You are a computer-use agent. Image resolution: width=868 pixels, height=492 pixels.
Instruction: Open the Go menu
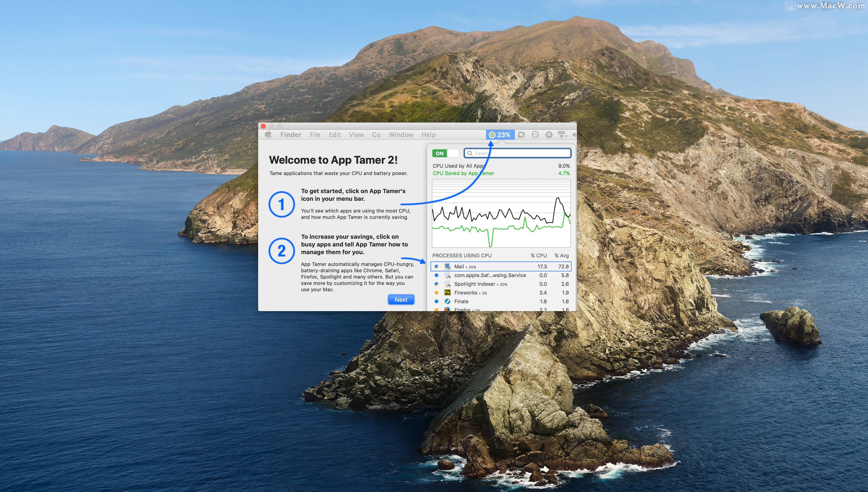pos(376,135)
